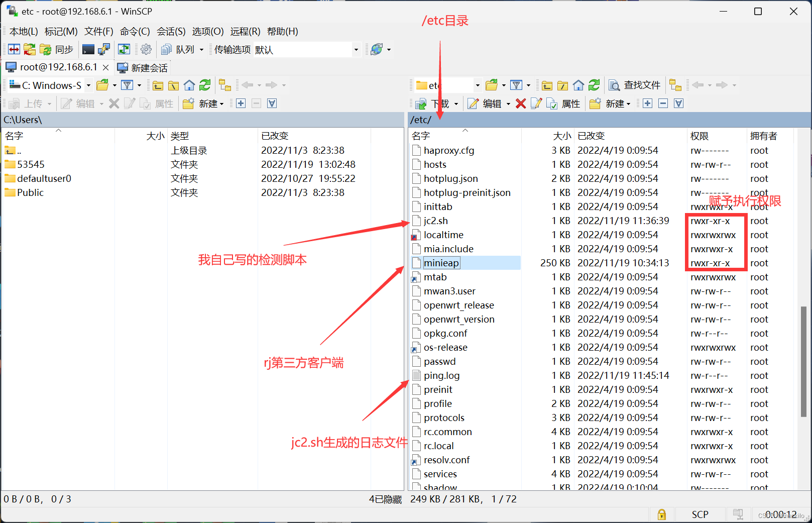
Task: Click local select files plus icon
Action: 241,103
